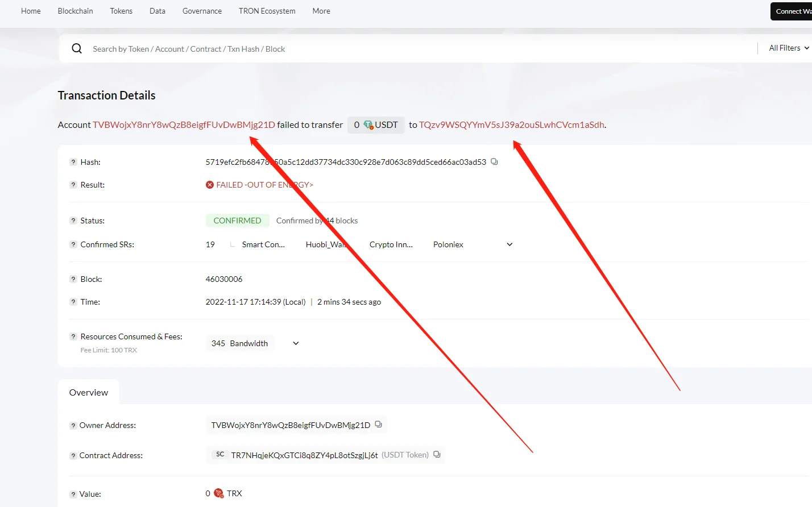
Task: Open sender address TVBWojxY8nrY8wQzB8eigfFUvDwBMjg21D link
Action: 184,124
